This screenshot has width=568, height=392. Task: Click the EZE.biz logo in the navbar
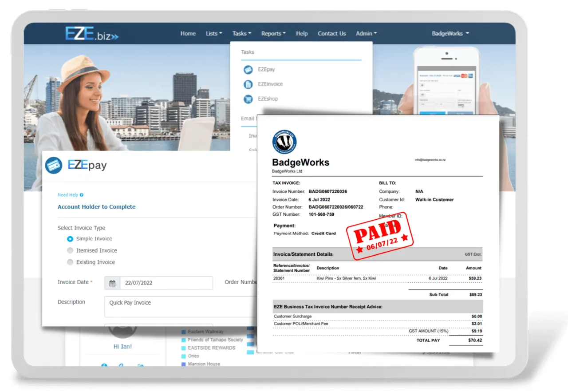[92, 34]
